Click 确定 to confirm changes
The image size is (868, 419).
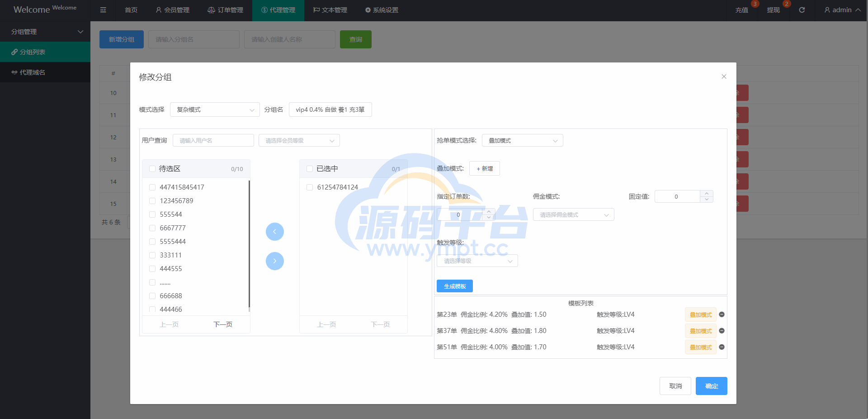[x=712, y=386]
